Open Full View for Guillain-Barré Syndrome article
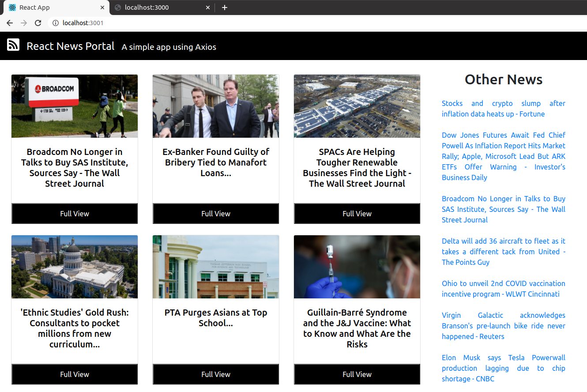This screenshot has height=392, width=587. [x=357, y=374]
